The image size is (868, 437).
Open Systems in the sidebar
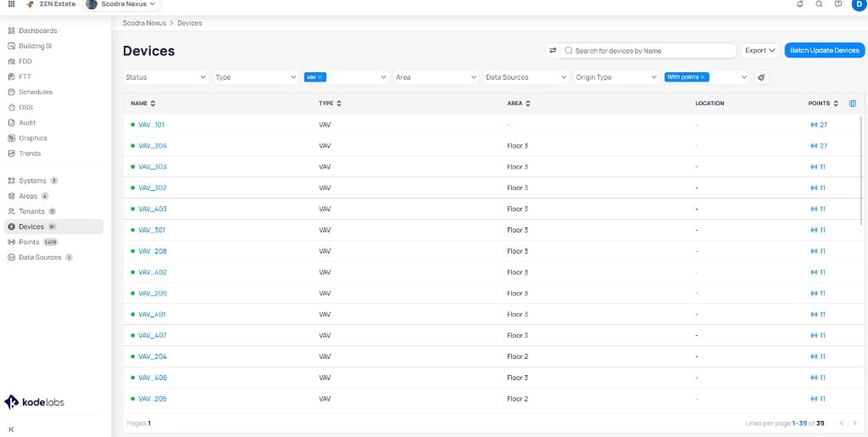32,181
